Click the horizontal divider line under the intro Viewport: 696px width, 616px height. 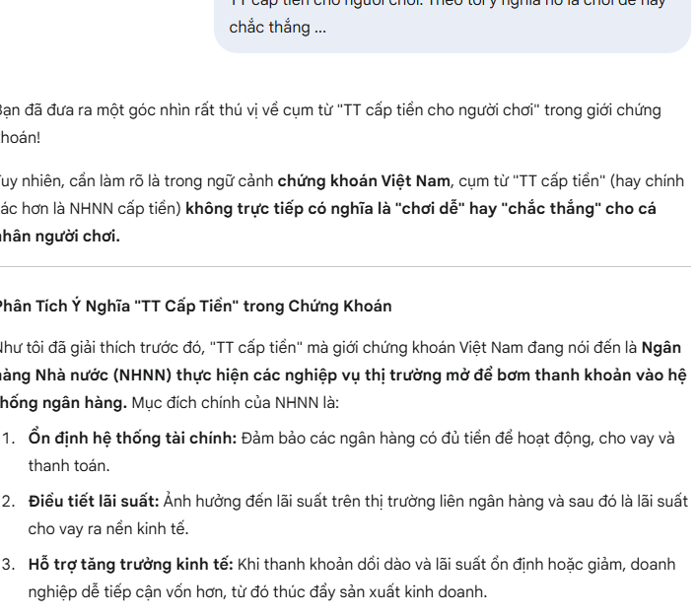345,267
